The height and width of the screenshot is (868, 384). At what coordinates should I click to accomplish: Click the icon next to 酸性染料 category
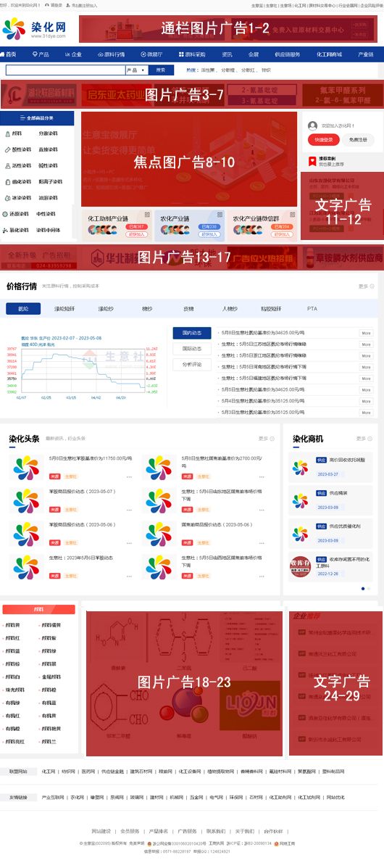point(7,149)
